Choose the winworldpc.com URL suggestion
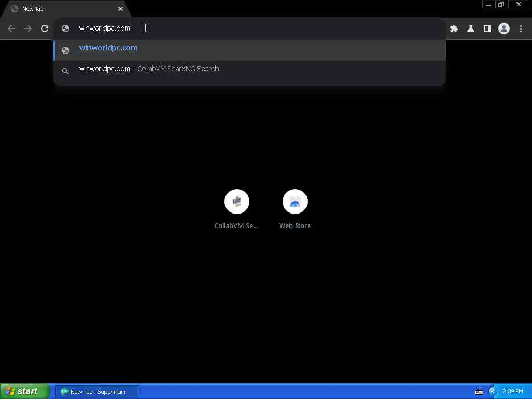532x399 pixels. 249,50
